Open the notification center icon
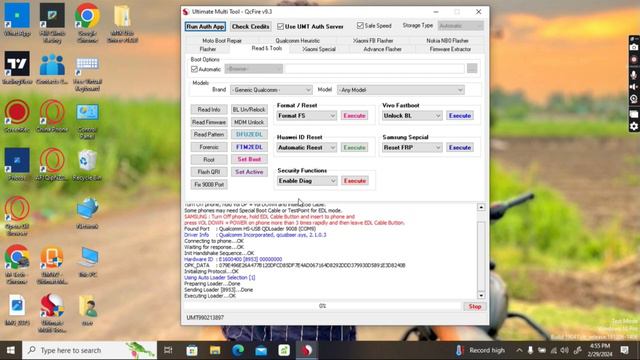640x360 pixels. (x=624, y=350)
